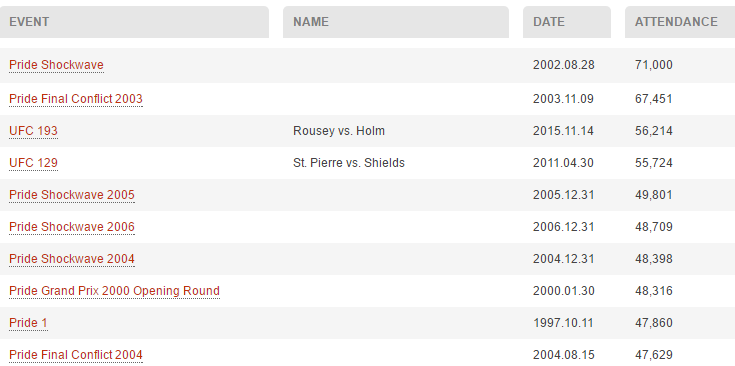
Task: Open Pride Shockwave 2005 link
Action: 72,195
